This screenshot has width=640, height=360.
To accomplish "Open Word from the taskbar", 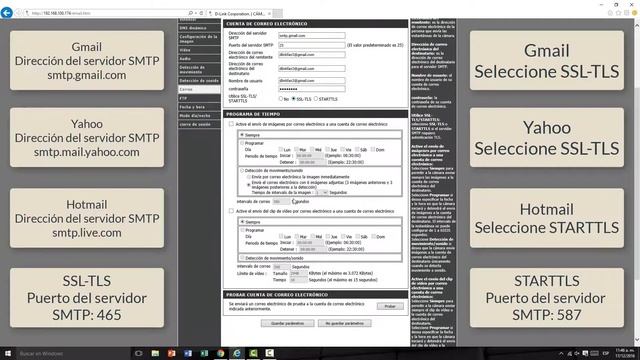I will point(188,353).
